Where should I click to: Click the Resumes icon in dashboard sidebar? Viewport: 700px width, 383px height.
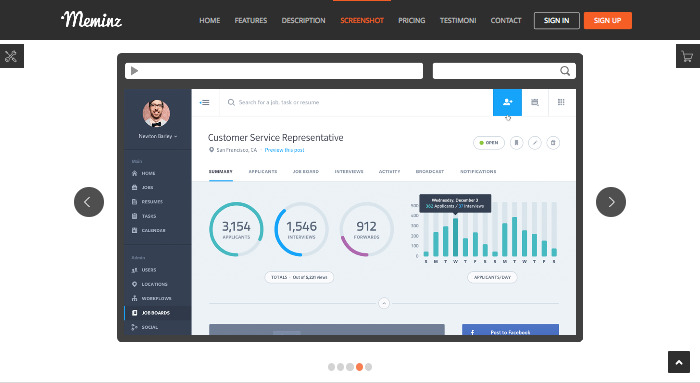(x=134, y=202)
